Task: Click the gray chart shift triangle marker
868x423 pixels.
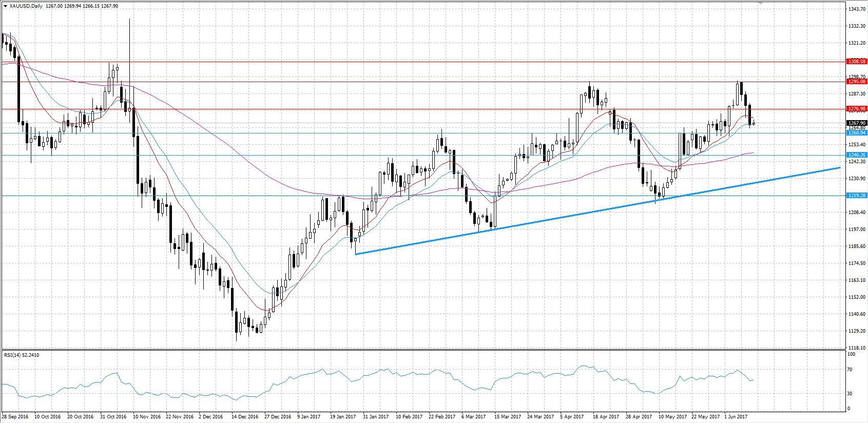Action: (x=761, y=4)
